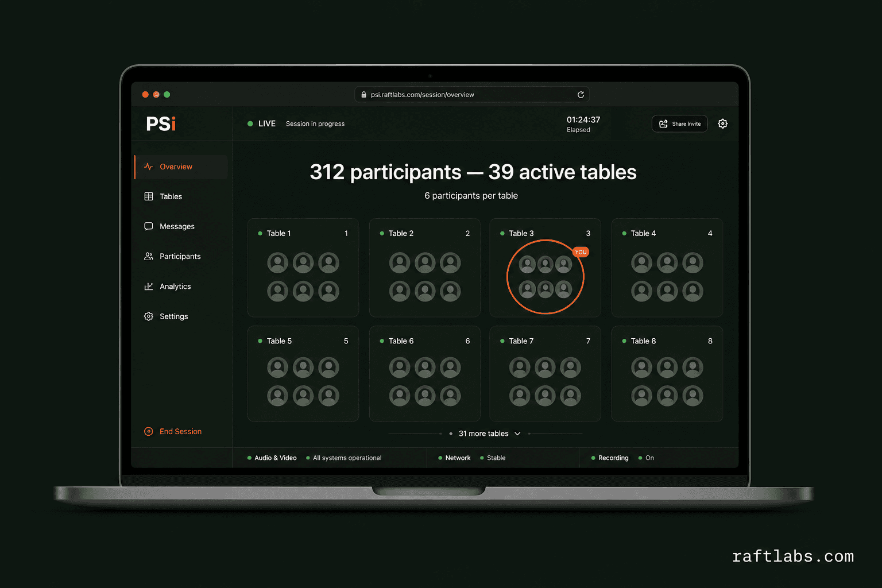Click the 01:24:37 elapsed timer

point(583,119)
